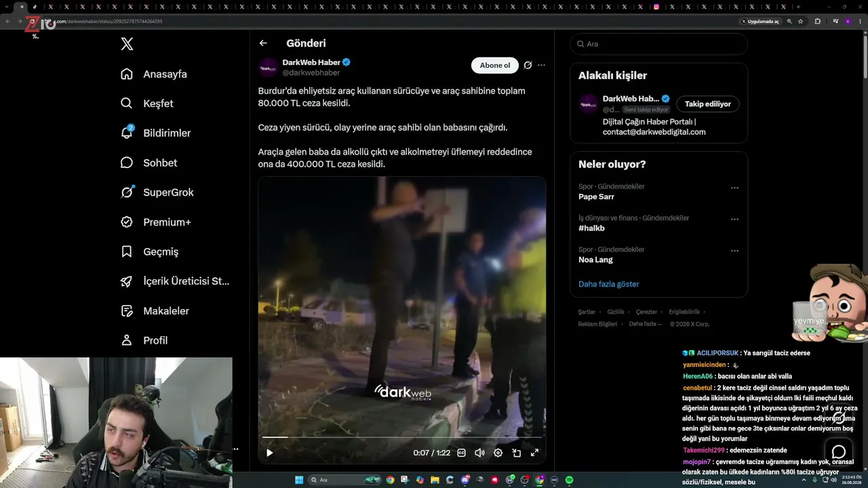Open Geçmiş bookmarks item
The image size is (868, 488).
(149, 251)
